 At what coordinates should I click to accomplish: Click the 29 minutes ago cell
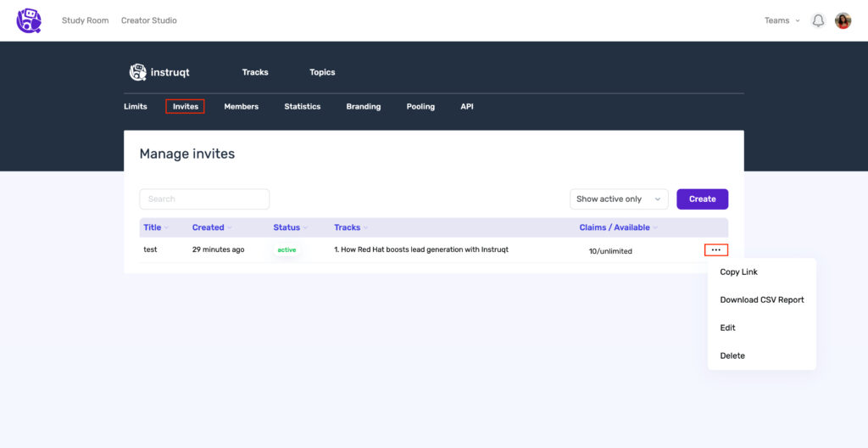pos(218,249)
